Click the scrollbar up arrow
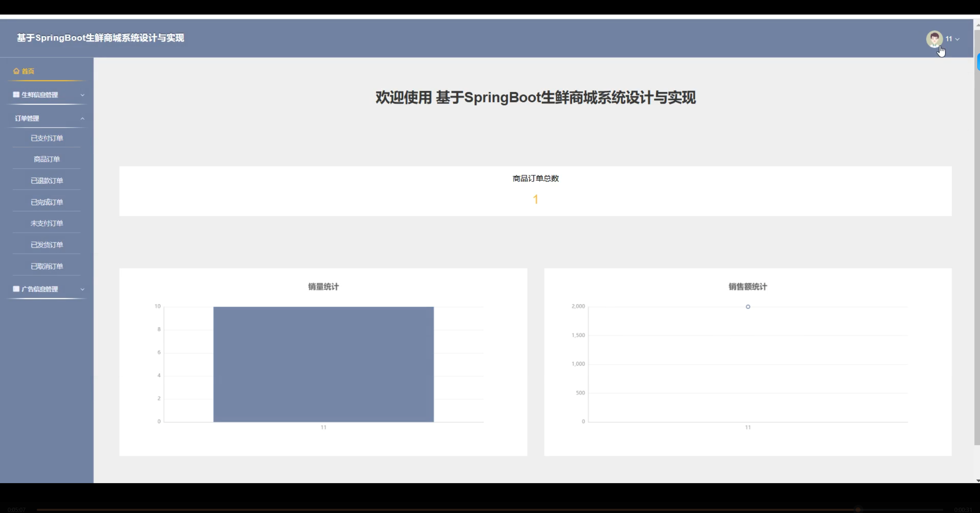Screen dimensions: 980x513 click(x=977, y=24)
